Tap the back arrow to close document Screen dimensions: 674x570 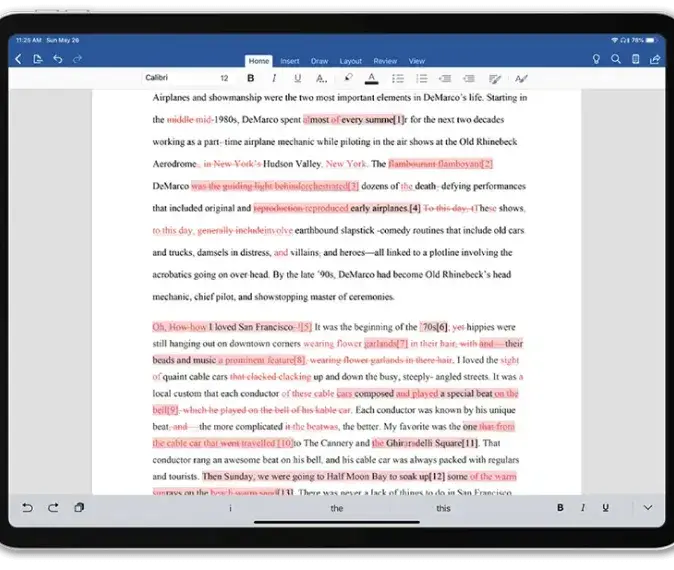(x=18, y=60)
